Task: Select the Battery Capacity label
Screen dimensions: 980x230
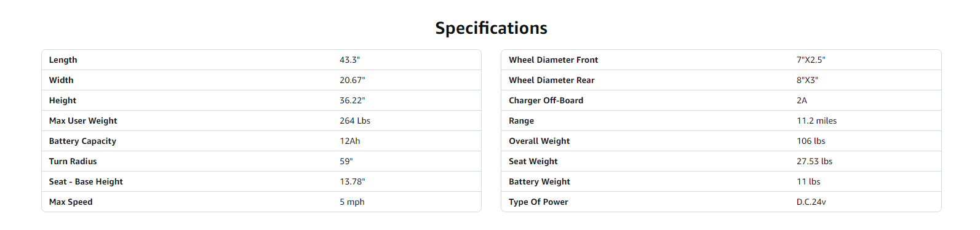Action: click(82, 141)
